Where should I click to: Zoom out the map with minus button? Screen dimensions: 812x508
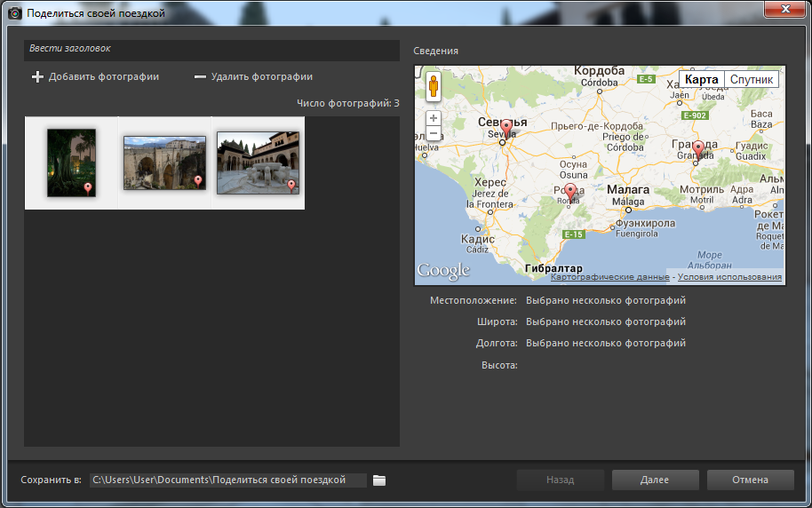pyautogui.click(x=434, y=133)
